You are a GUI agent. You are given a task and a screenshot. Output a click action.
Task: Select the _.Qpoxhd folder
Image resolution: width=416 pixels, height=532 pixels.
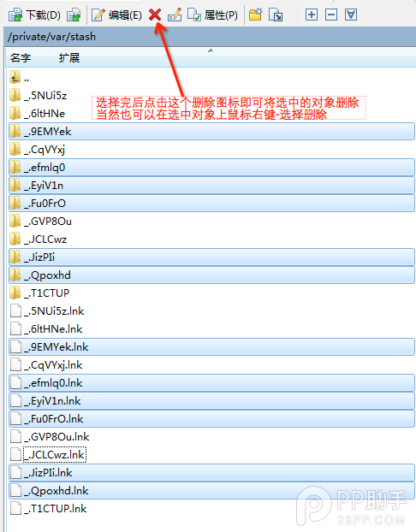[211, 275]
